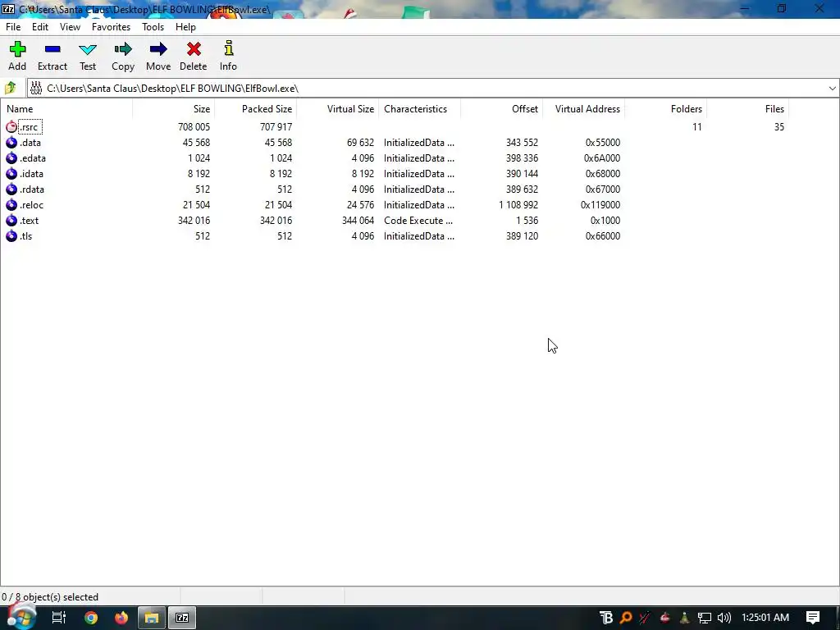
Task: Open the Edit menu
Action: 40,27
